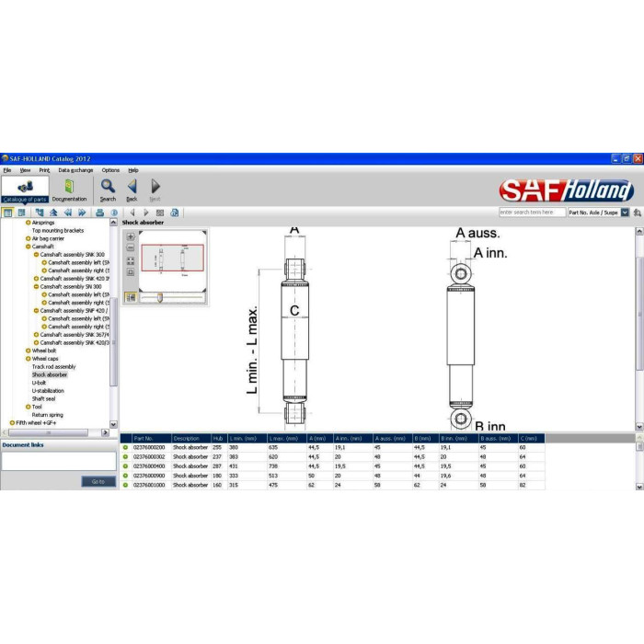Viewport: 644px width, 644px height.
Task: Collapse the Camshaft tree node
Action: (28, 247)
